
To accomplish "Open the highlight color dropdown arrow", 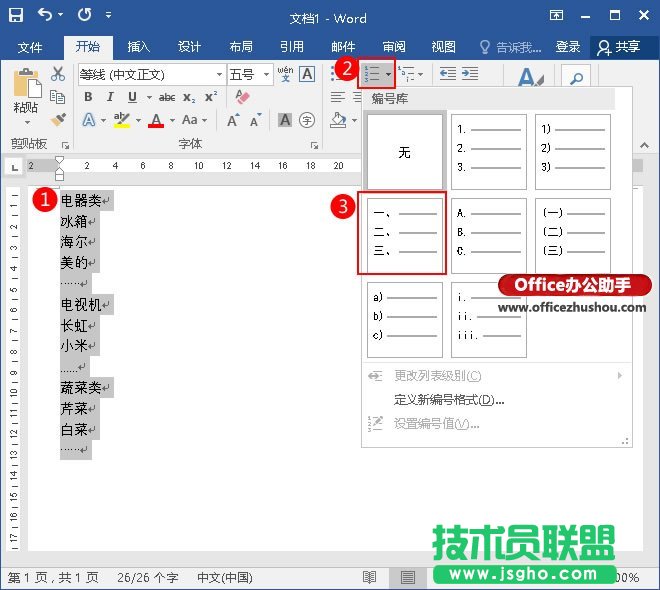I will (x=138, y=120).
